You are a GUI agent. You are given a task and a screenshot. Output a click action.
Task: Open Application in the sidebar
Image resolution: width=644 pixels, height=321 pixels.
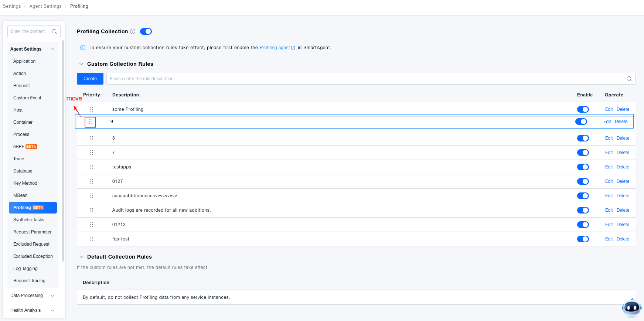coord(24,61)
